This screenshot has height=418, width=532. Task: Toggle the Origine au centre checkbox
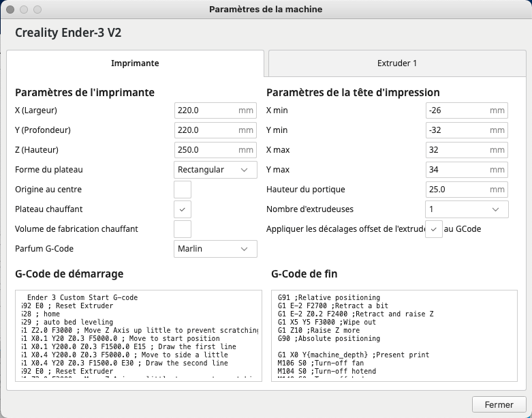[183, 189]
